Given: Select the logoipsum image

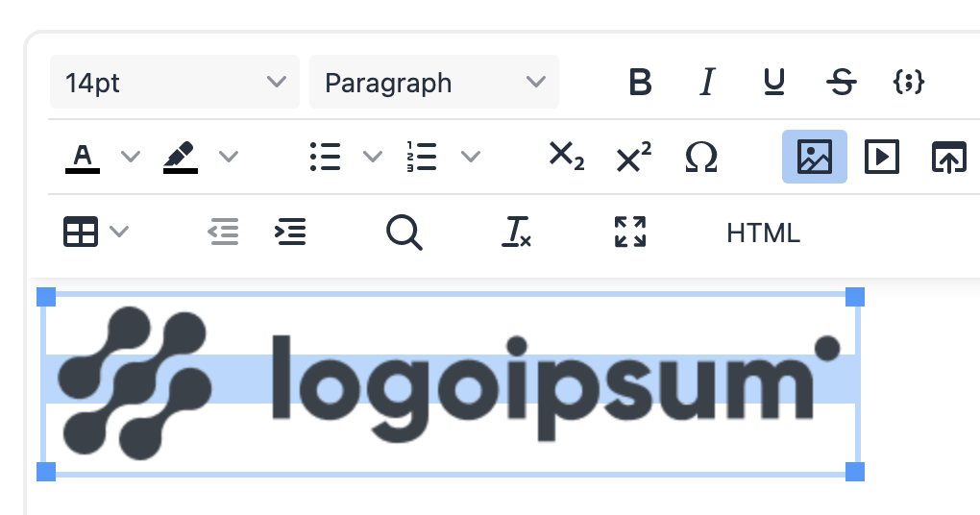Looking at the screenshot, I should coord(450,382).
